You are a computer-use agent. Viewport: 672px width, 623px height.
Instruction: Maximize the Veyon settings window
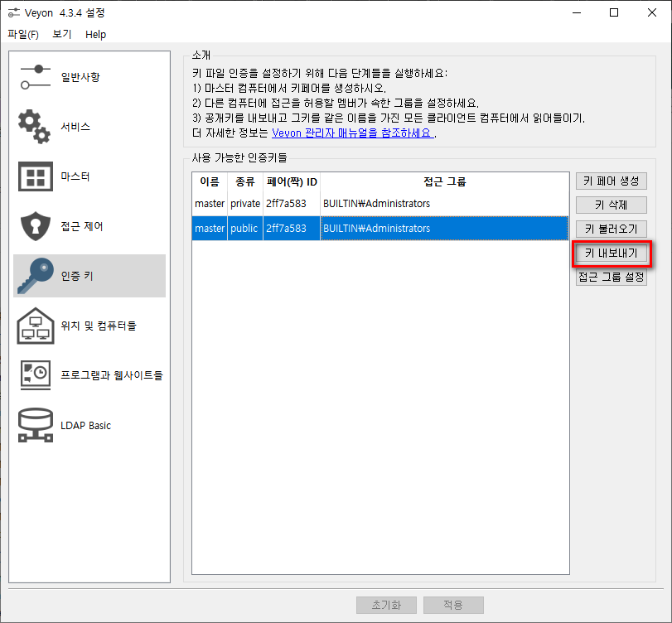[614, 13]
